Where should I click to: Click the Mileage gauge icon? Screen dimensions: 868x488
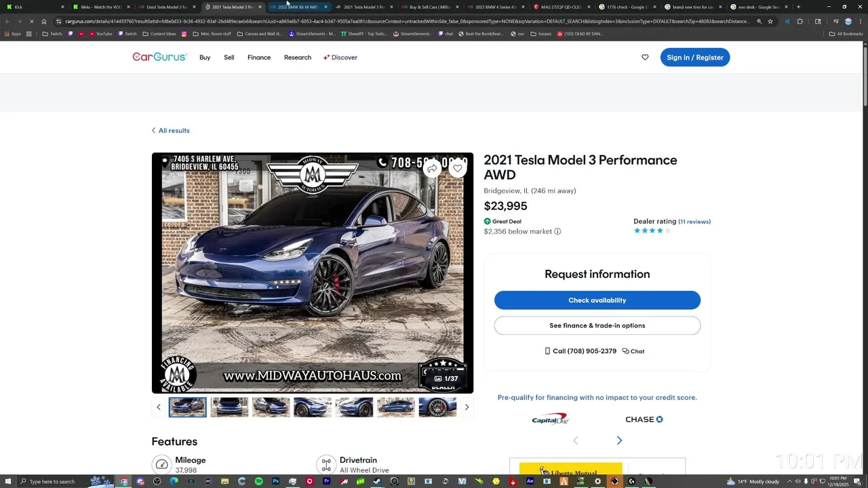pos(161,464)
